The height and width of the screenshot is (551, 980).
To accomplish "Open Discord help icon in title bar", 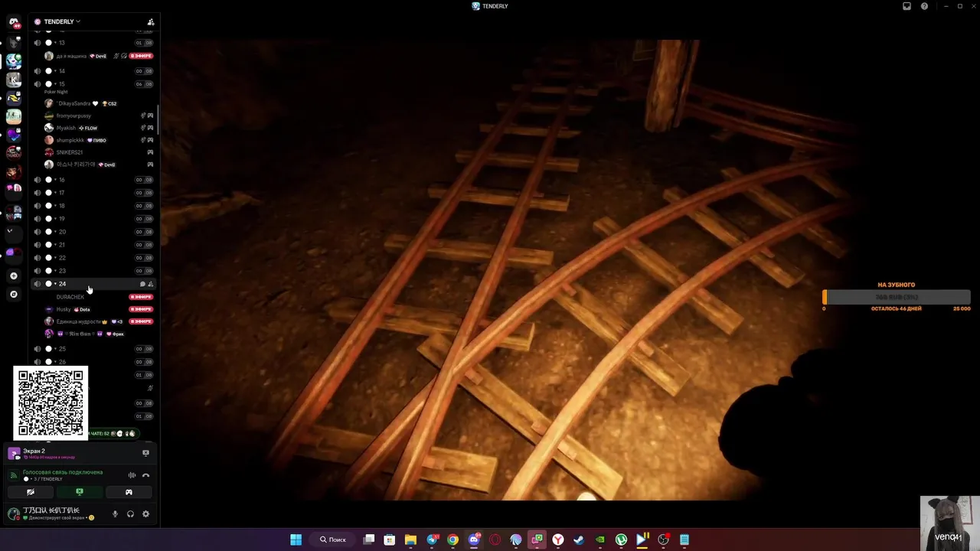I will 924,6.
